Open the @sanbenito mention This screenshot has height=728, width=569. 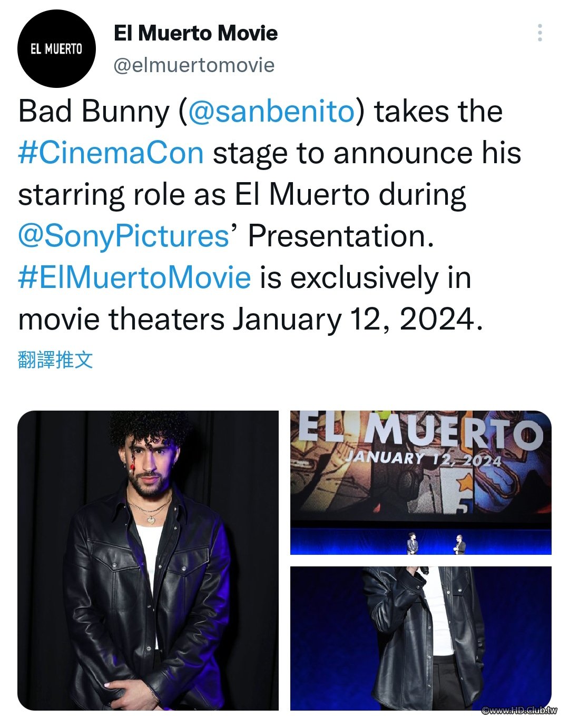tap(271, 111)
